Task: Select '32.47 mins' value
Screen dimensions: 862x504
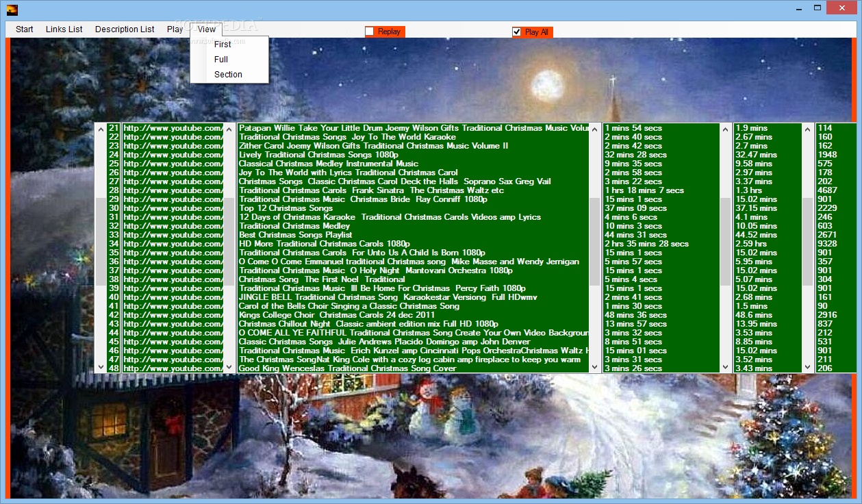Action: 757,155
